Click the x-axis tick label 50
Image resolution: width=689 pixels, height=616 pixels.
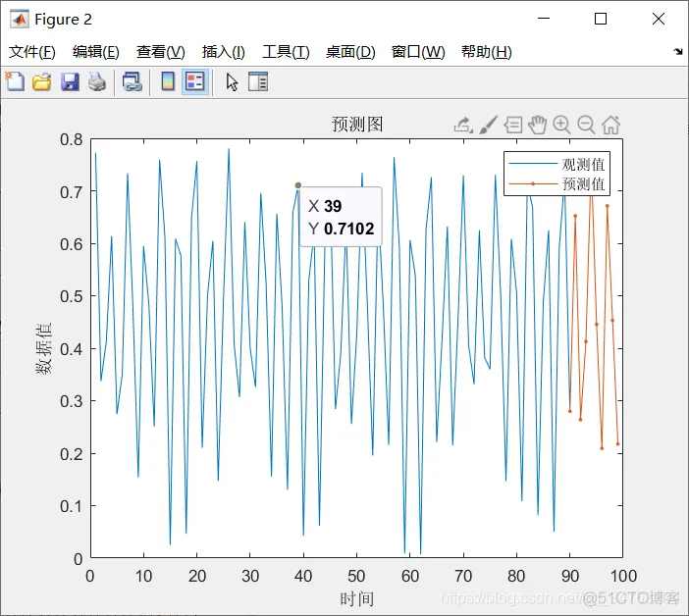(356, 576)
